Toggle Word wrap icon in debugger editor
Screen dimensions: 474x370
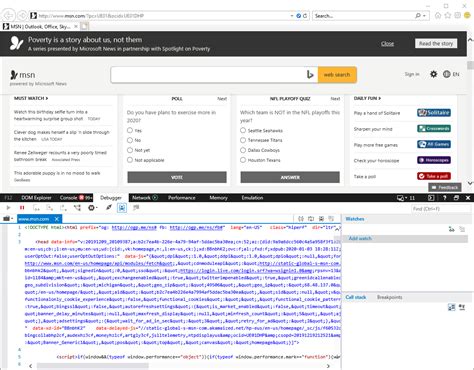pos(311,219)
